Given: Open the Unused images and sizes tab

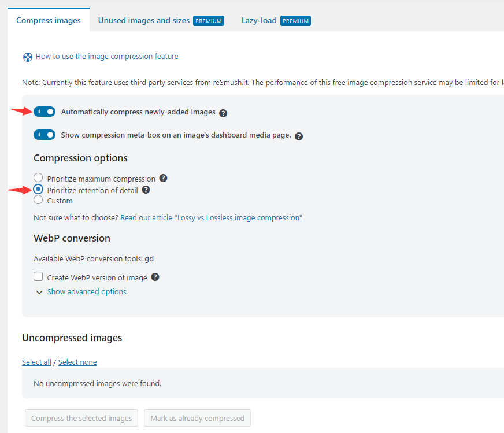Looking at the screenshot, I should click(x=143, y=20).
